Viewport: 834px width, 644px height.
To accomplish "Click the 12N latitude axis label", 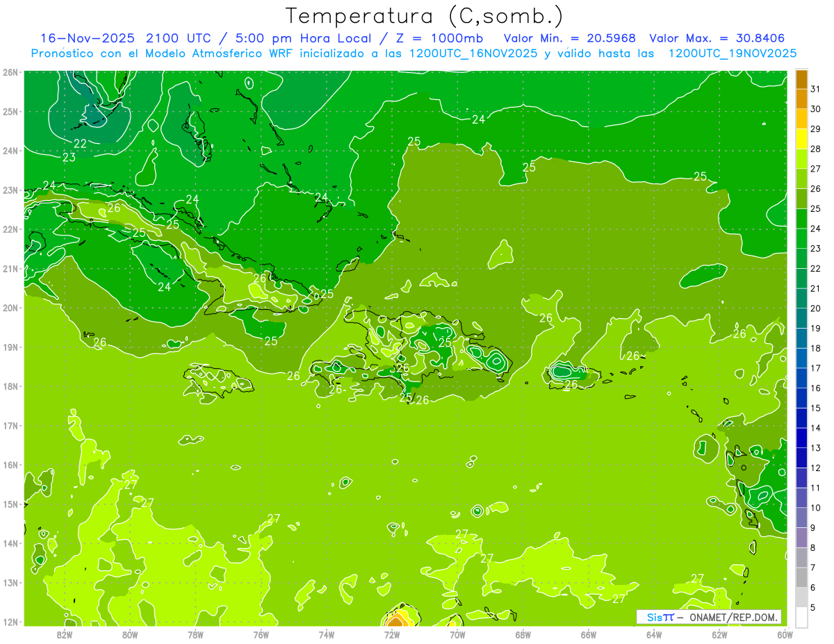I will (x=10, y=622).
